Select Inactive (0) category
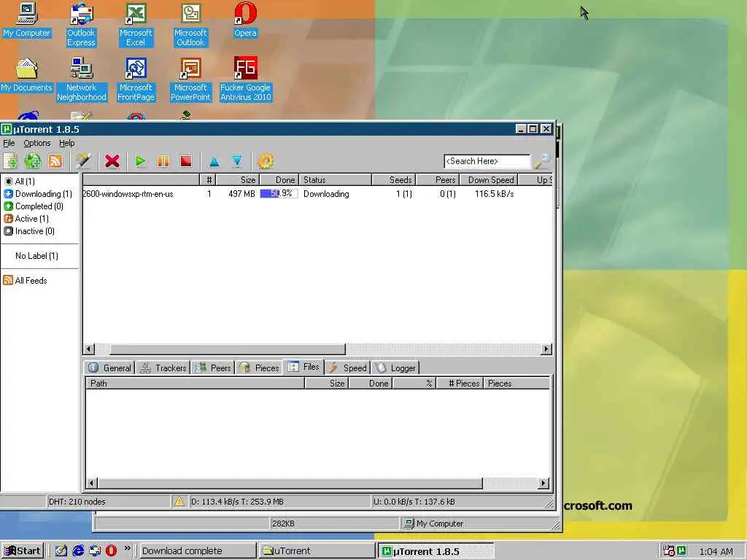 pyautogui.click(x=29, y=231)
